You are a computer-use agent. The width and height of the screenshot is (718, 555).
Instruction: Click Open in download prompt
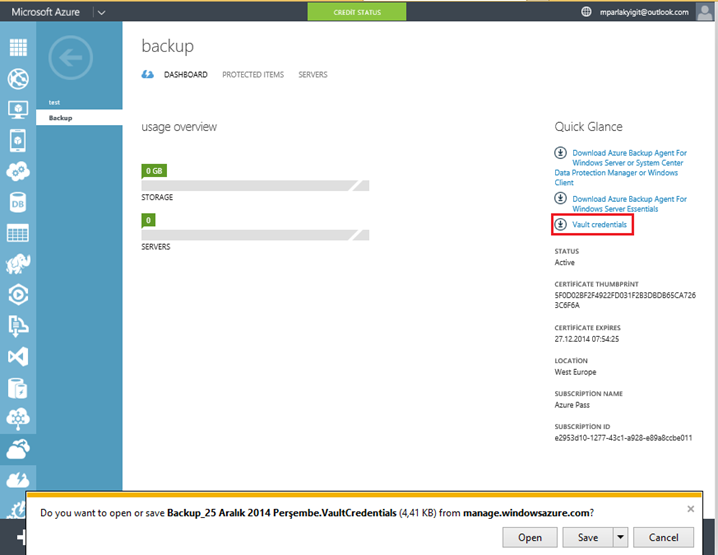pos(530,537)
